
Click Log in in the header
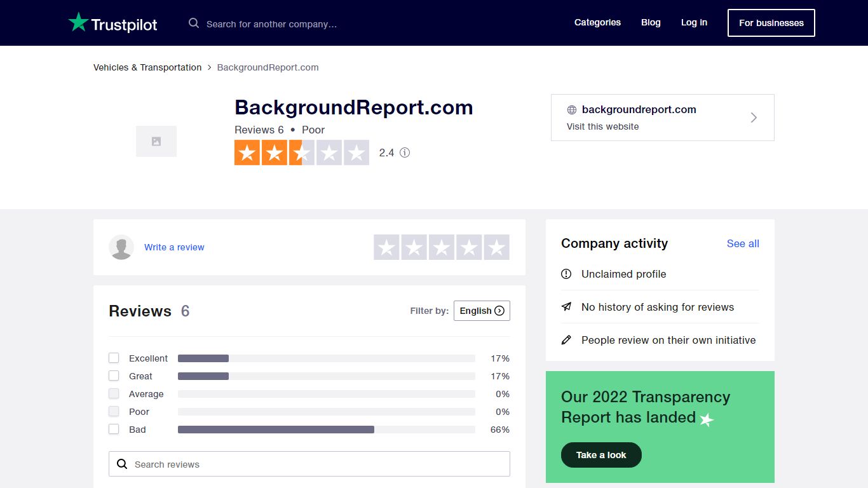pyautogui.click(x=694, y=22)
